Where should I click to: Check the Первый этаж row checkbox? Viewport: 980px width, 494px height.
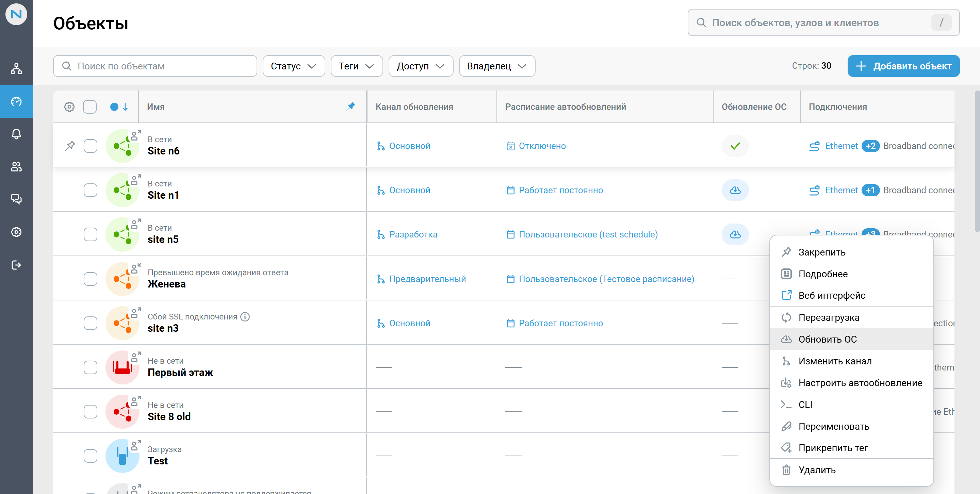[x=91, y=367]
